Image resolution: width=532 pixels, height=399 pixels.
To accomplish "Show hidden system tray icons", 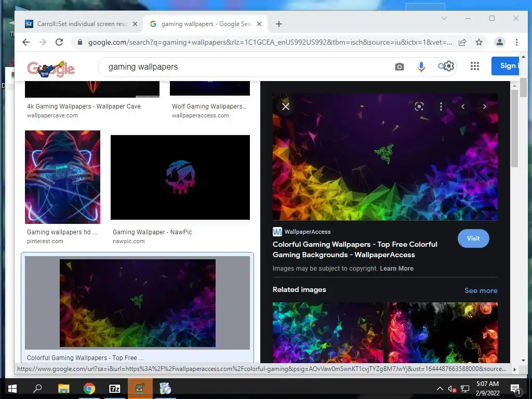I will coord(440,389).
